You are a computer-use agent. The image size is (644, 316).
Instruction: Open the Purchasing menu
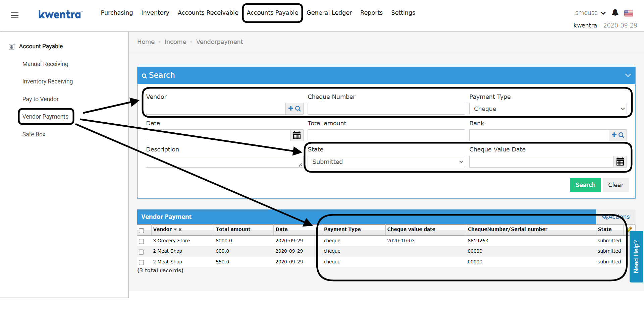(x=117, y=13)
